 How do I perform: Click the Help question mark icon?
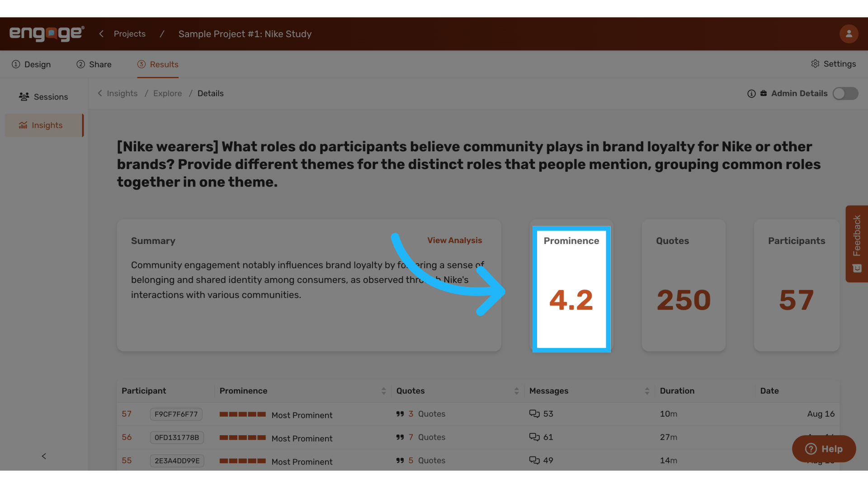(x=811, y=449)
